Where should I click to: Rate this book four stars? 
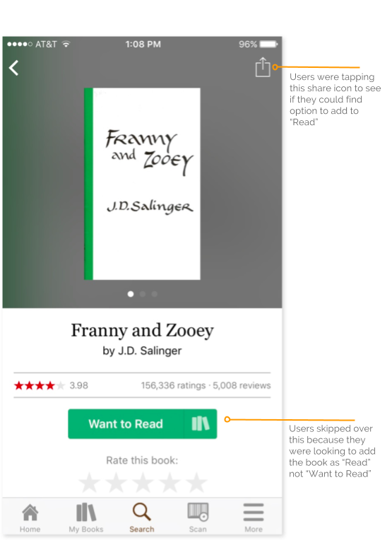[x=170, y=483]
